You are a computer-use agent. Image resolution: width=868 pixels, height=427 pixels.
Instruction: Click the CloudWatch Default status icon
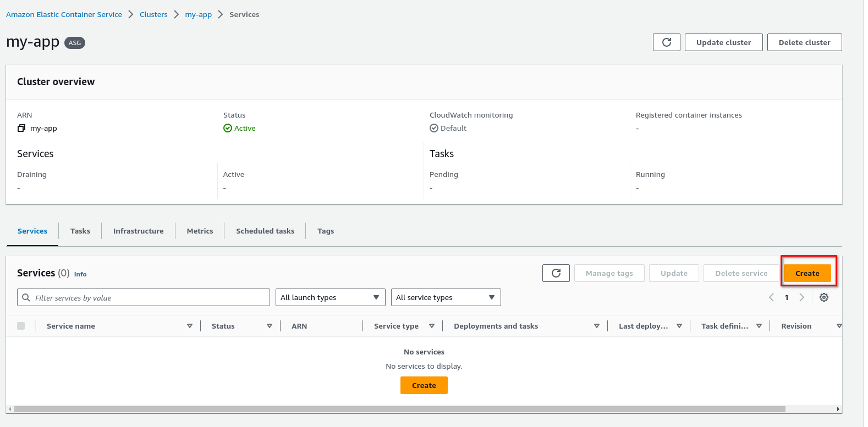click(434, 128)
